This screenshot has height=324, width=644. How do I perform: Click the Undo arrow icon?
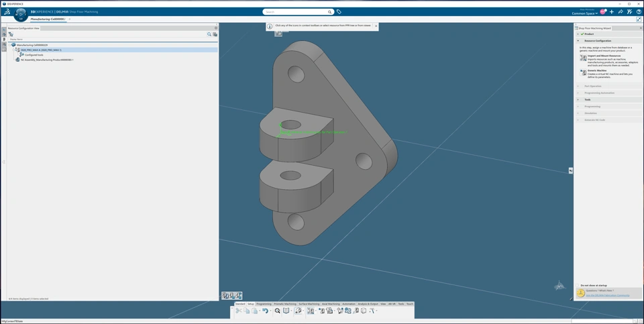coord(265,311)
